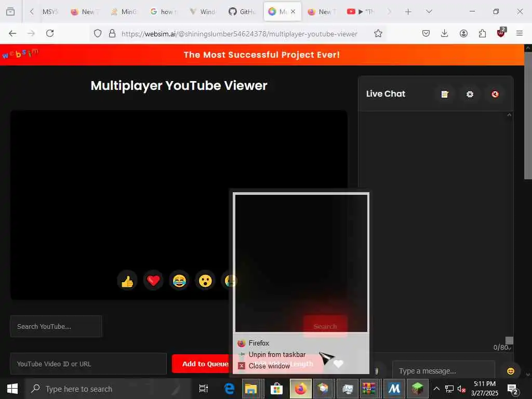Open the emoji picker beside message box
This screenshot has width=532, height=399.
(511, 371)
